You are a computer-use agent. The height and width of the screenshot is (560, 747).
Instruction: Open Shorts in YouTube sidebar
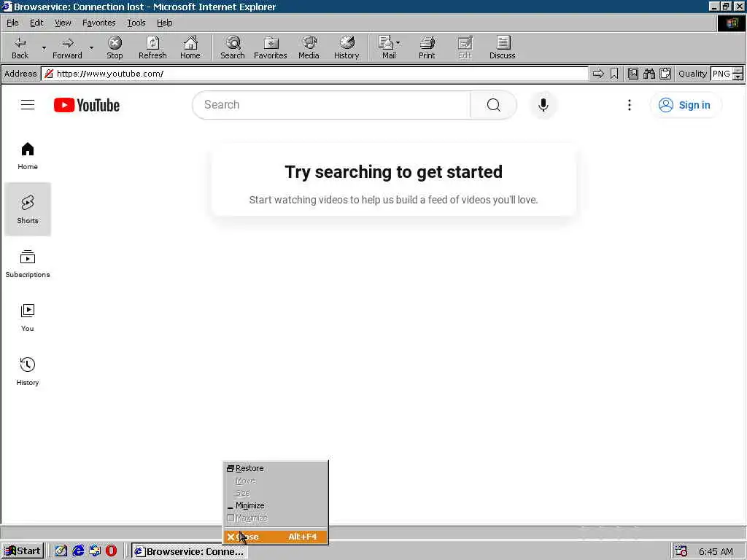(28, 209)
